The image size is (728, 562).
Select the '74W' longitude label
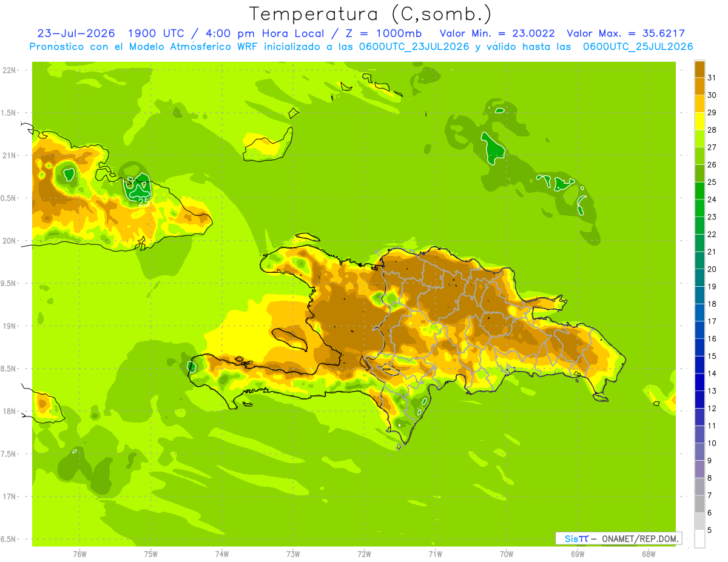pos(222,554)
